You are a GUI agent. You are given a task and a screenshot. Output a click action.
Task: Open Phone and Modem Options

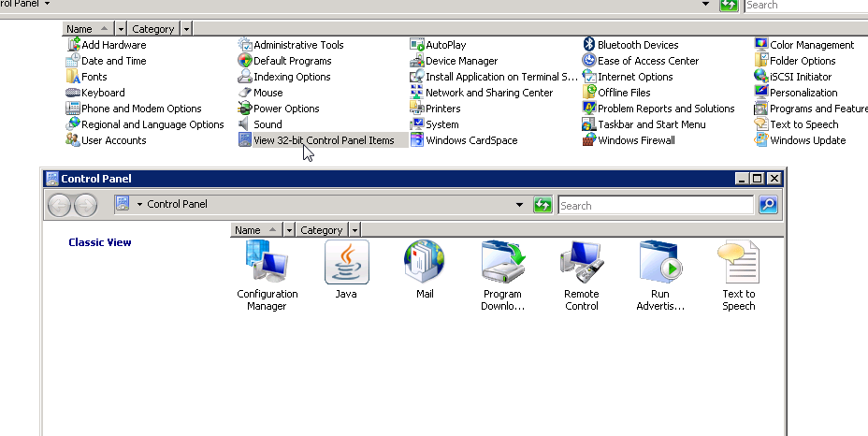(x=134, y=109)
